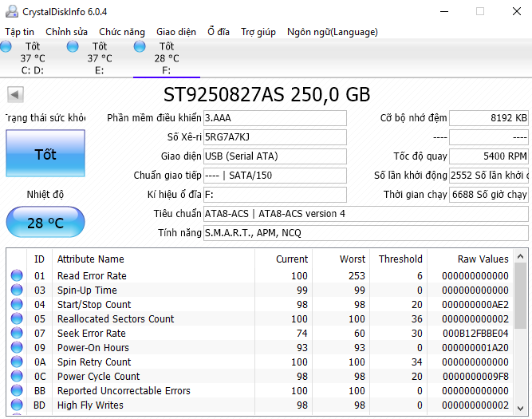Click status orb for Reallocated Sectors Count
This screenshot has height=419, width=532.
point(17,319)
